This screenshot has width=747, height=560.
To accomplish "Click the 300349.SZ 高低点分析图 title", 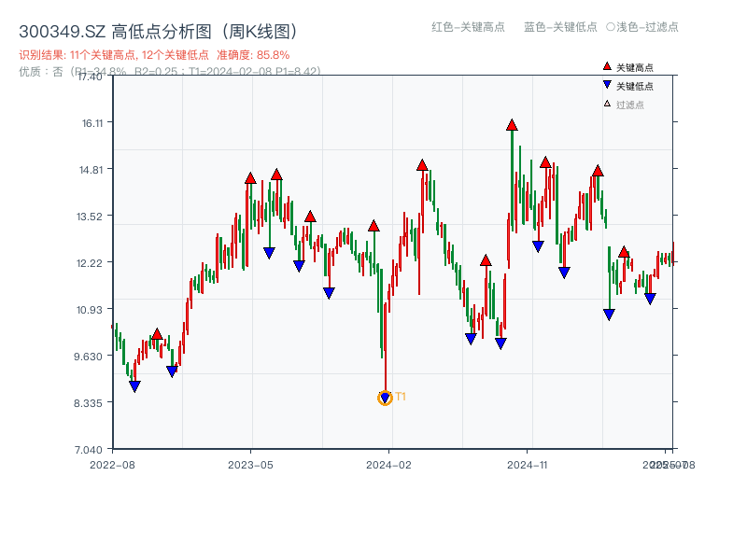I will [159, 32].
